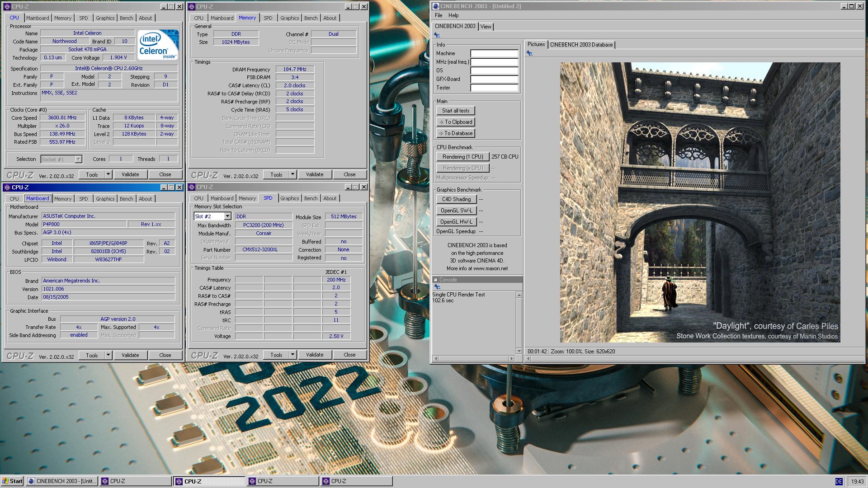The width and height of the screenshot is (868, 488).
Task: Click the Console scrollbar up arrow
Action: point(519,295)
